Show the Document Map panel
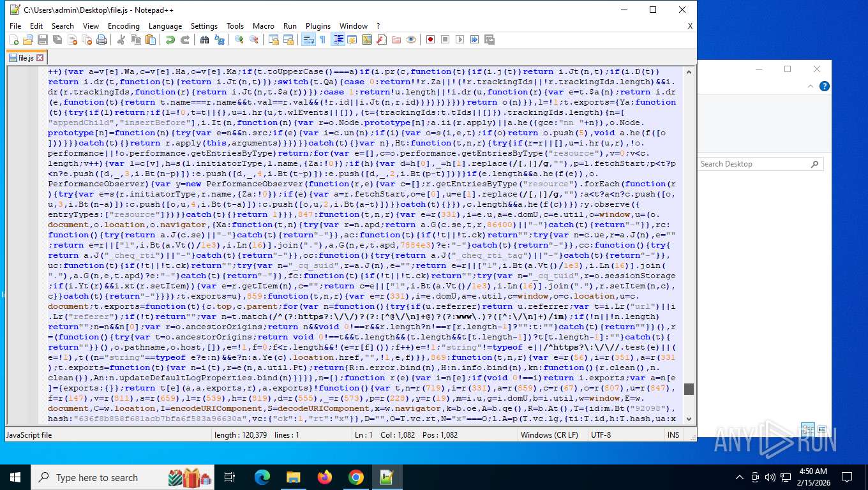868x490 pixels. click(366, 40)
